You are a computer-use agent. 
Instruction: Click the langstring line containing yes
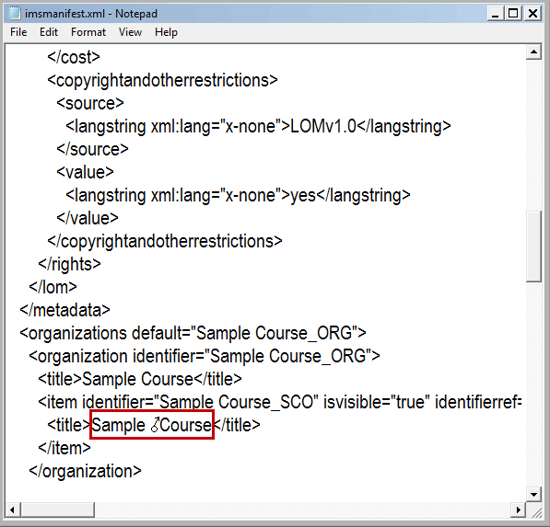click(x=238, y=195)
